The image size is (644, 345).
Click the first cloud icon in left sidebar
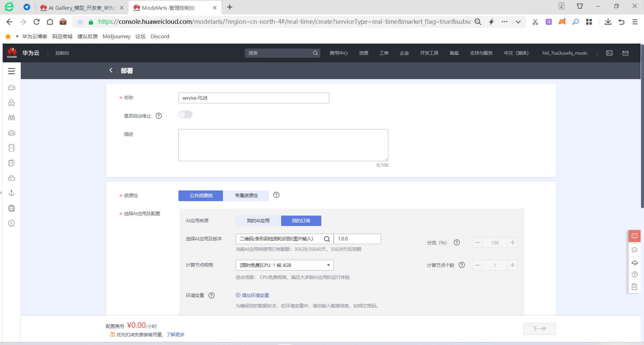pyautogui.click(x=11, y=88)
